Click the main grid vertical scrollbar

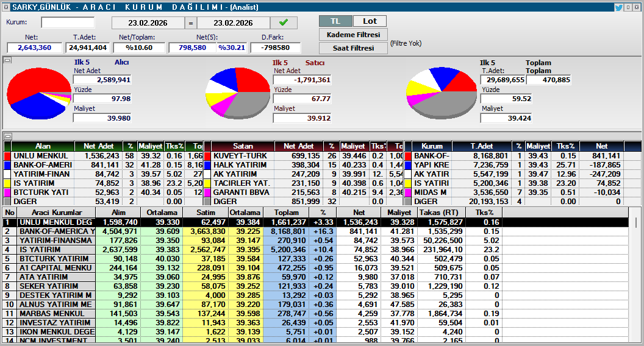(636, 275)
